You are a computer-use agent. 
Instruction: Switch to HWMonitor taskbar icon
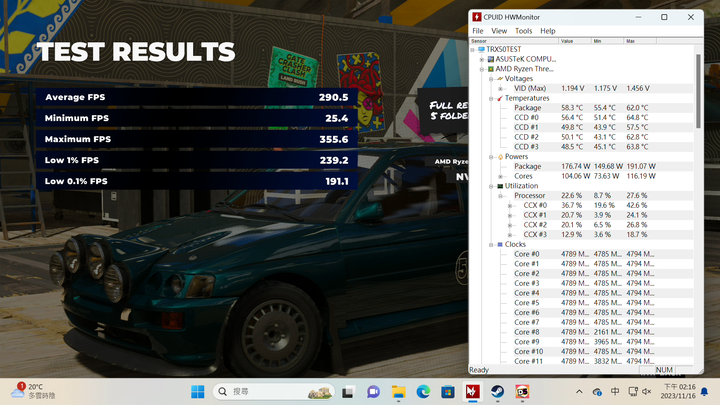(472, 392)
